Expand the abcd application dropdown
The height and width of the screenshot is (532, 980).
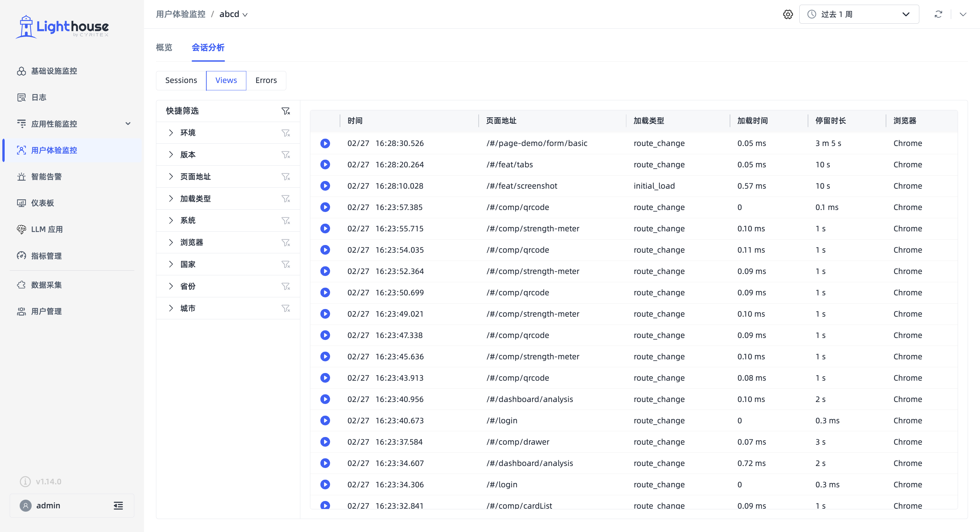pyautogui.click(x=233, y=14)
